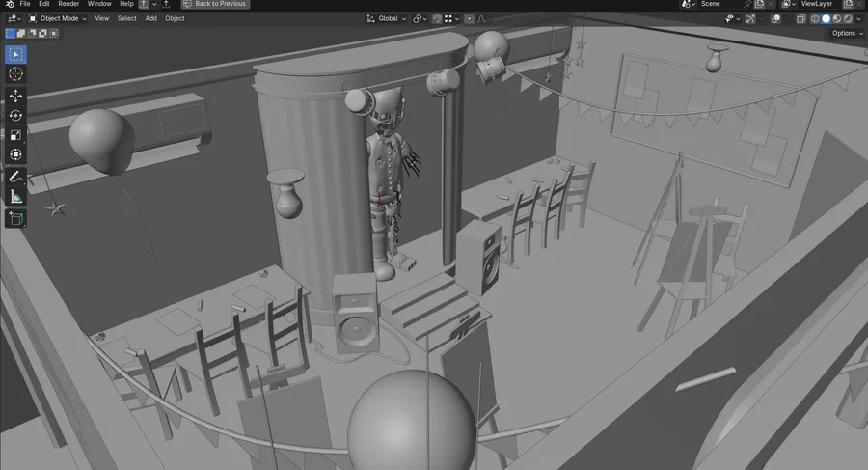Set selection mode to intersect selection
Image resolution: width=868 pixels, height=470 pixels.
tap(54, 33)
